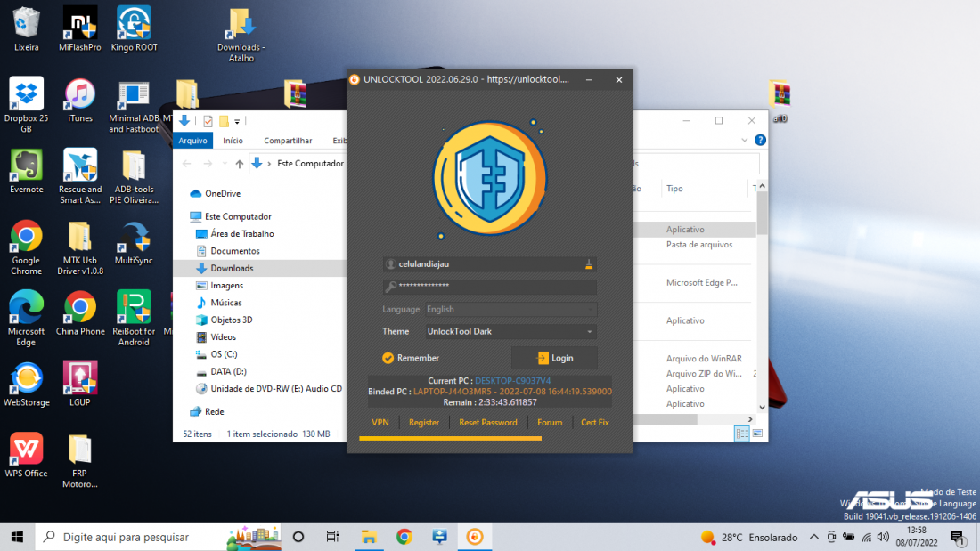
Task: Open the a10 WinRAR archive on desktop
Action: [x=780, y=100]
